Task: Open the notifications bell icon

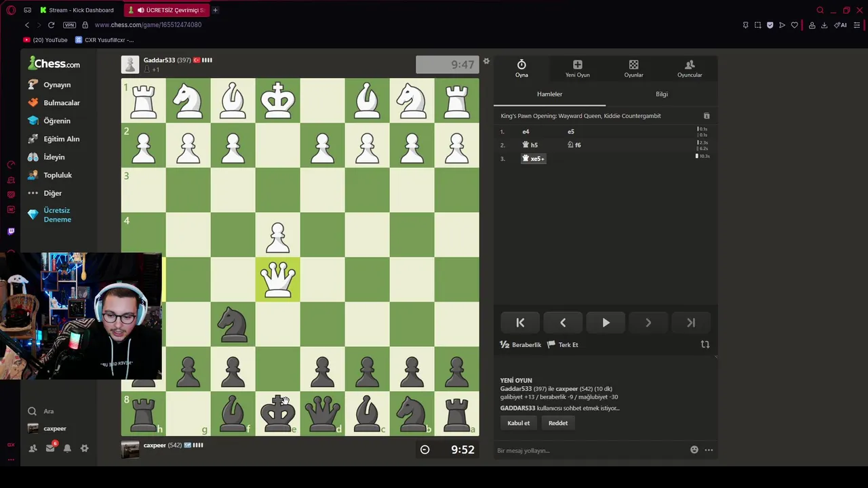Action: point(67,448)
